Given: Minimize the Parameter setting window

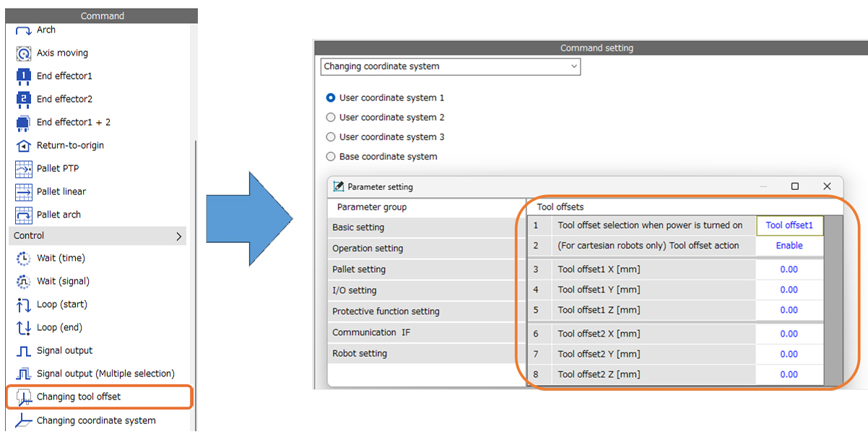Looking at the screenshot, I should (x=763, y=186).
